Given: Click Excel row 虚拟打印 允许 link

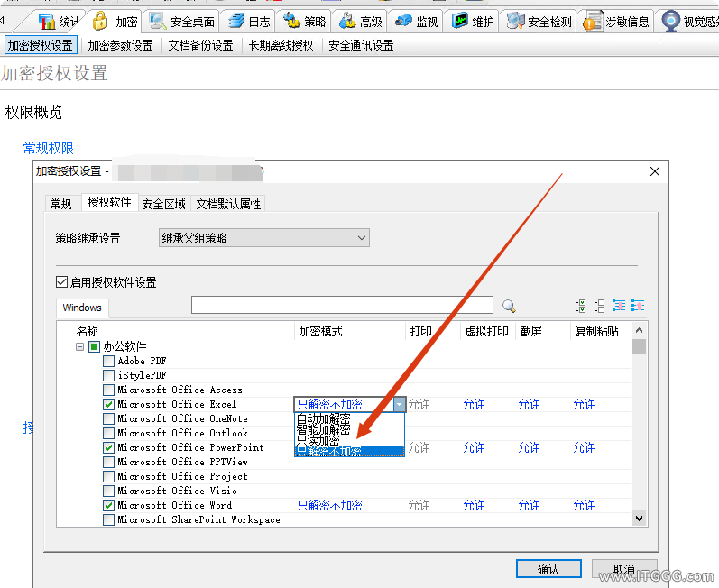Looking at the screenshot, I should point(474,404).
